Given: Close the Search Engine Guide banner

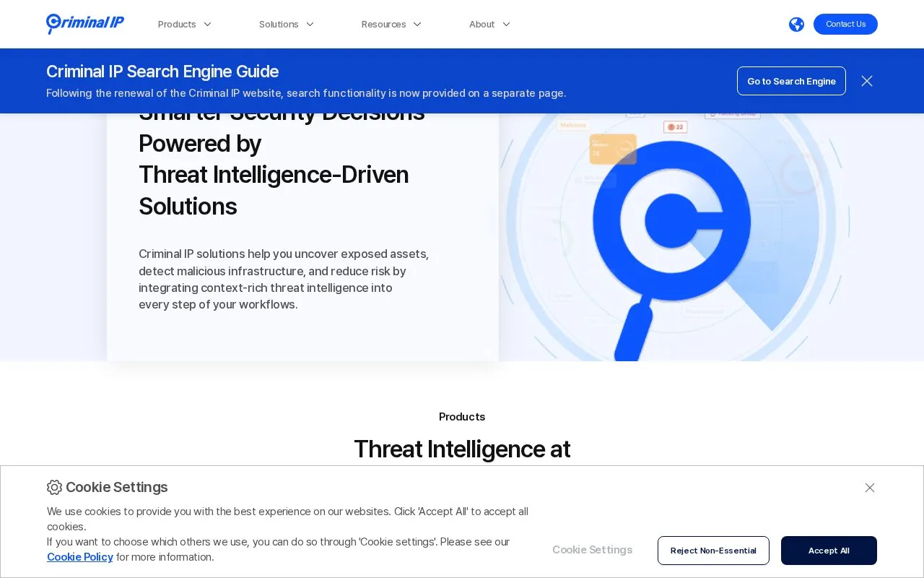Looking at the screenshot, I should [867, 81].
